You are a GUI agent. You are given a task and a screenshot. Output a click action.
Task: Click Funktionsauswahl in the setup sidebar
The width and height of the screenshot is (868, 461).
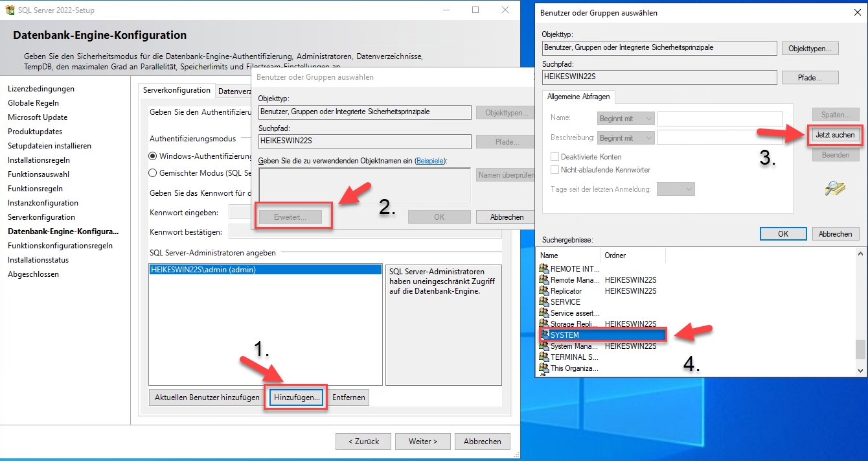[x=38, y=174]
